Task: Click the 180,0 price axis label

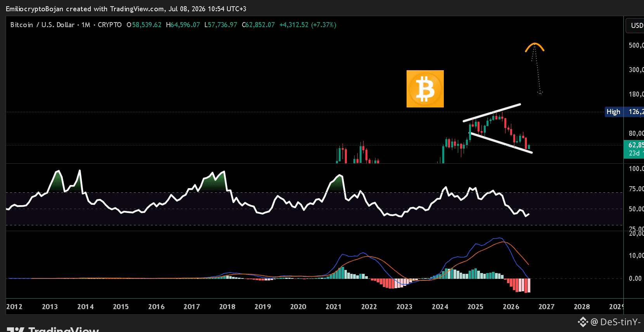Action: 636,94
